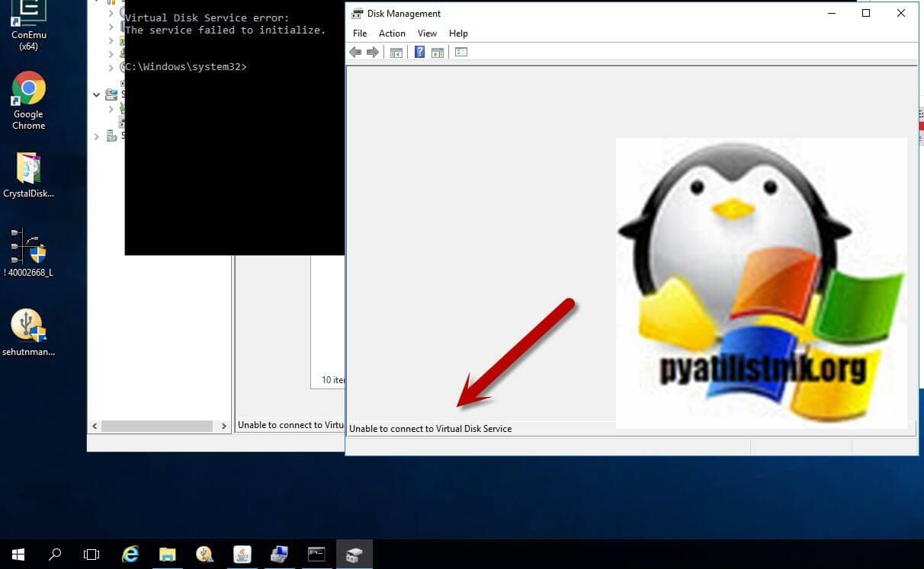Click 'Virtual Disk Service error:' console line
The height and width of the screenshot is (569, 924).
pos(207,18)
